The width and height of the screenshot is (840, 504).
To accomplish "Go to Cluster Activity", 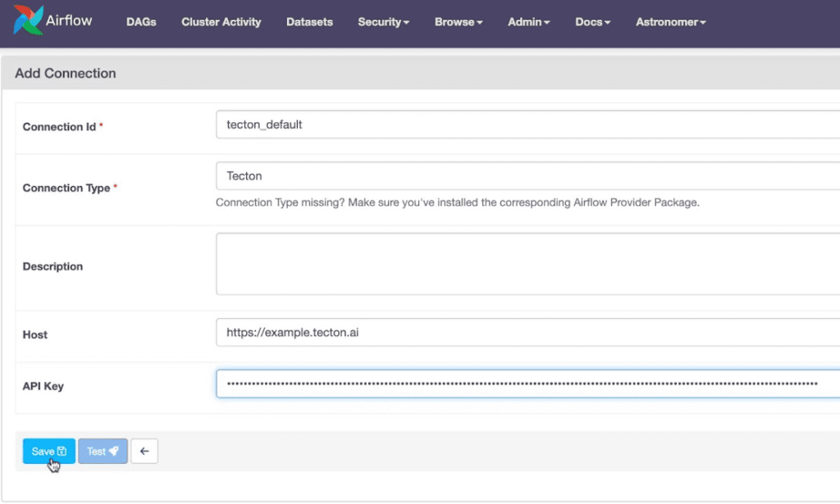I will pos(221,22).
